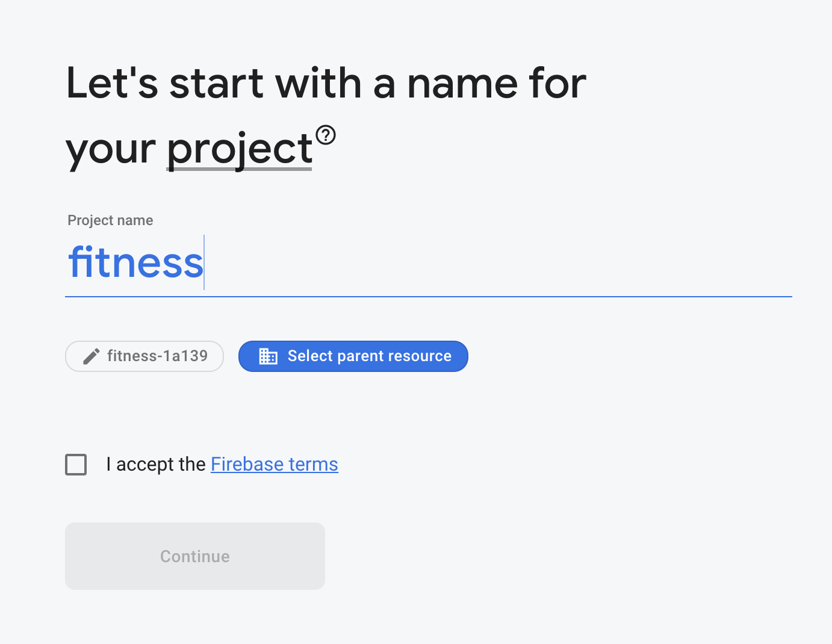Screen dimensions: 832x644
Task: Check the accept Firebase terms checkbox
Action: click(x=76, y=465)
